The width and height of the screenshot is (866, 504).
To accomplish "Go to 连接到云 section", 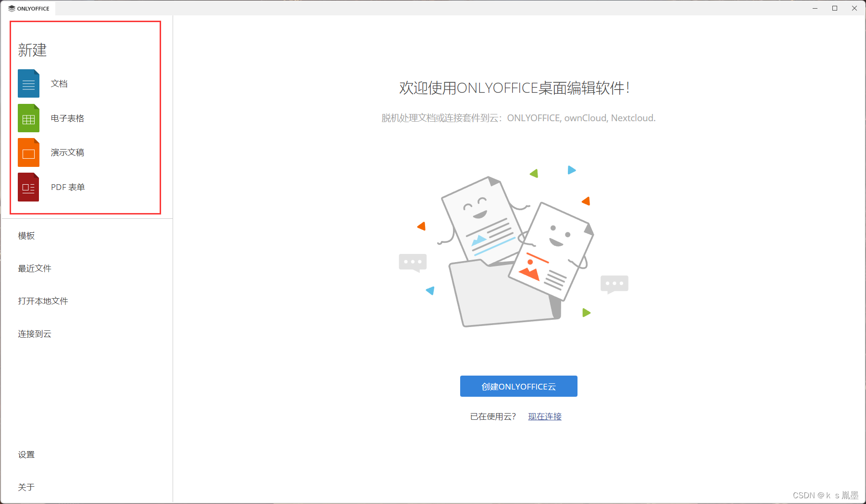I will 35,334.
